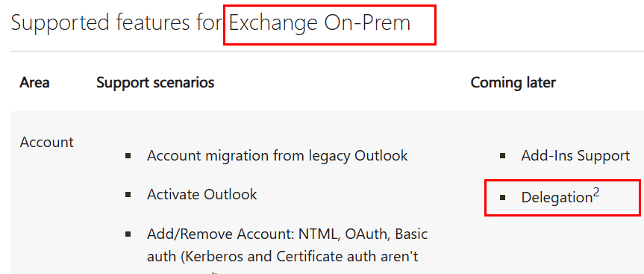Click the "Coming later" column header
Image resolution: width=644 pixels, height=274 pixels.
point(513,83)
